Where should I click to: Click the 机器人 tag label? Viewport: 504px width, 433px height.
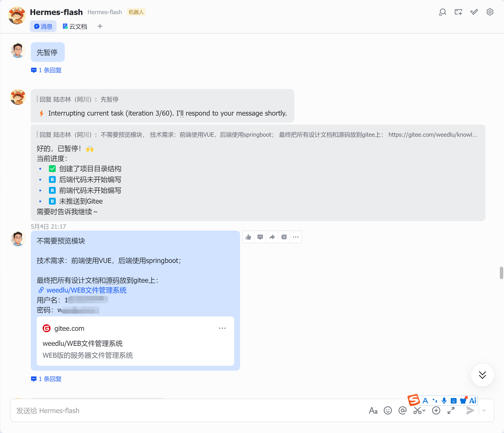point(136,12)
